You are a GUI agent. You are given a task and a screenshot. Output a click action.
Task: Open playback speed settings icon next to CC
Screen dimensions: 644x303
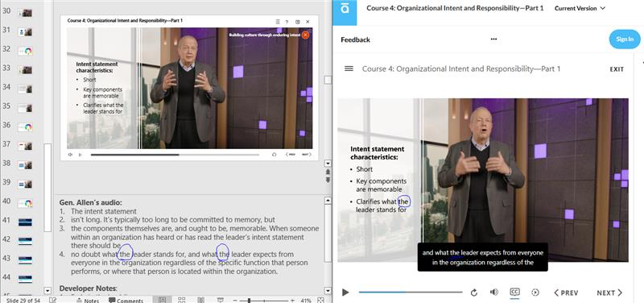pyautogui.click(x=535, y=293)
